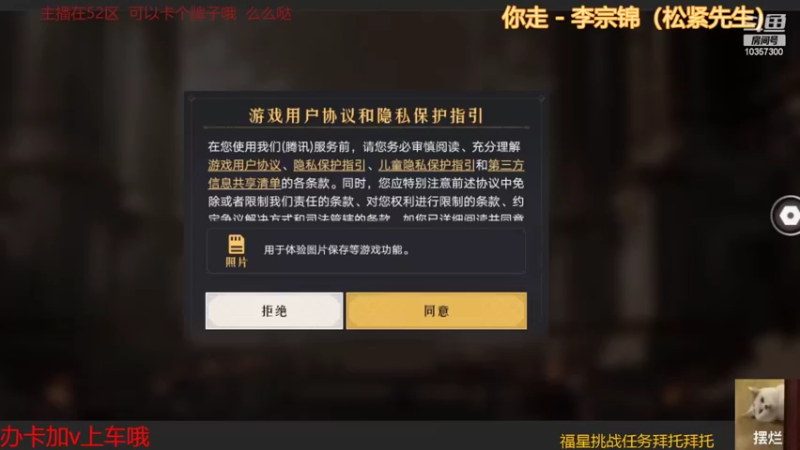Click the 办卡加v上车哦 banner text

[x=75, y=437]
